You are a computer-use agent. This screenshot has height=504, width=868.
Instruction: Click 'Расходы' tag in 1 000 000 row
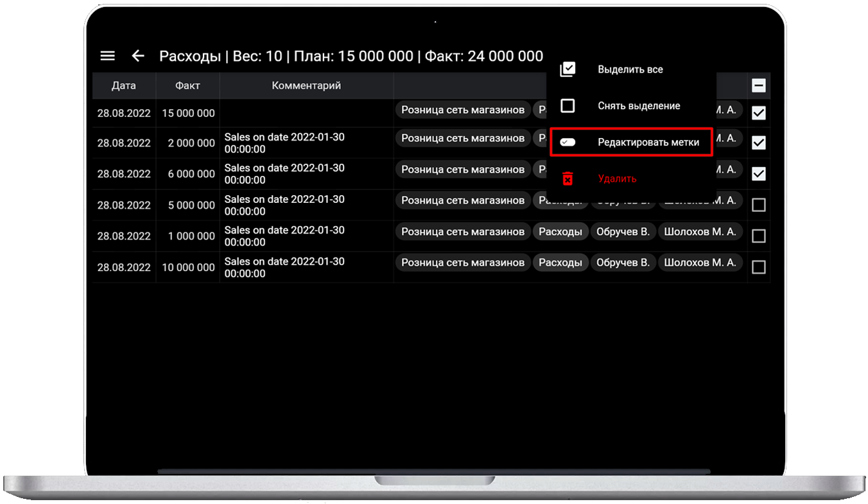[560, 232]
